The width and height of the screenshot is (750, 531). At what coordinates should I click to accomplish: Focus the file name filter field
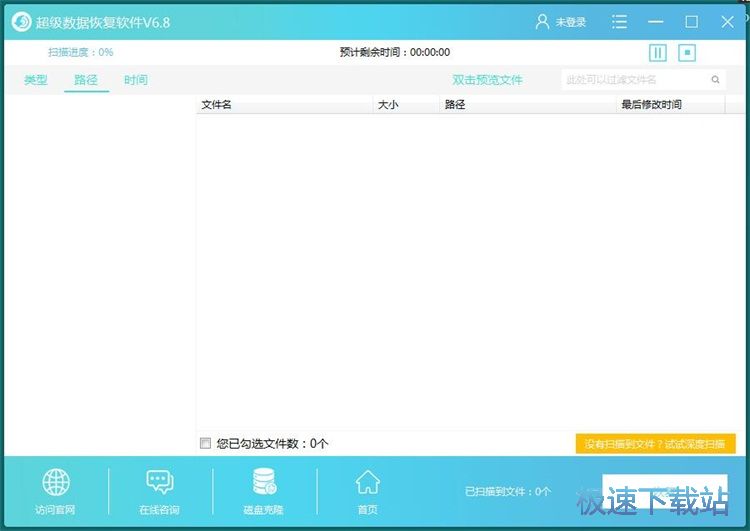(x=635, y=80)
